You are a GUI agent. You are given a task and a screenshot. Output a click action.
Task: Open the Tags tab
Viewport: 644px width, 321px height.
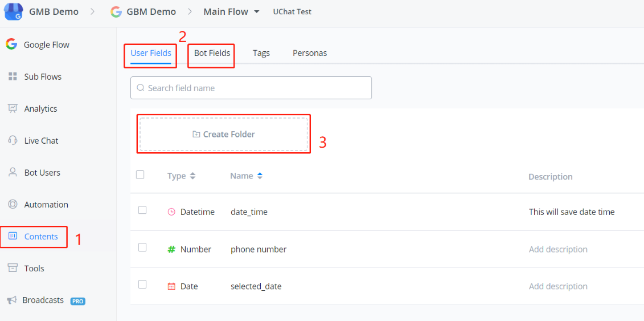[261, 53]
